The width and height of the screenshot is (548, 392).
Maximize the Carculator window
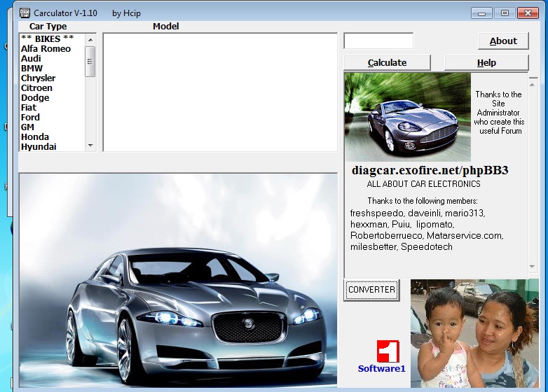pos(505,13)
